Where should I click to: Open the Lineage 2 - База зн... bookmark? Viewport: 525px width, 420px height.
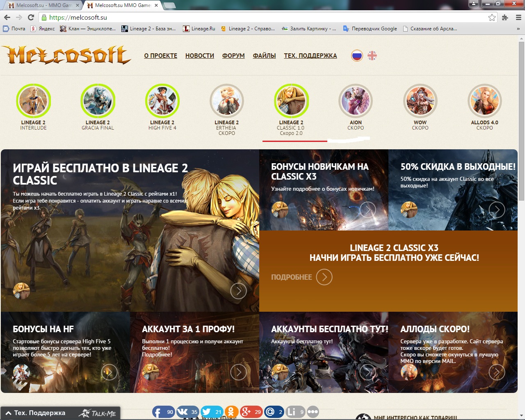(x=148, y=29)
